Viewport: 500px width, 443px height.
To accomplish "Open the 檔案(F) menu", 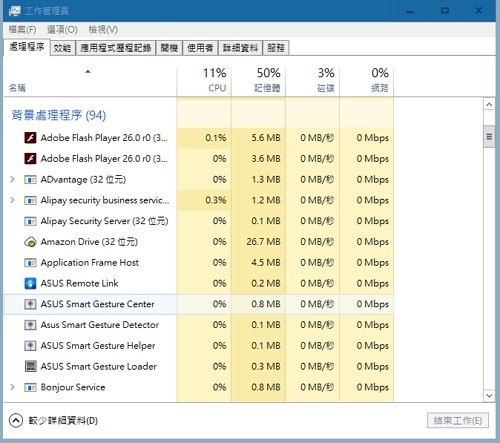I will pos(22,30).
